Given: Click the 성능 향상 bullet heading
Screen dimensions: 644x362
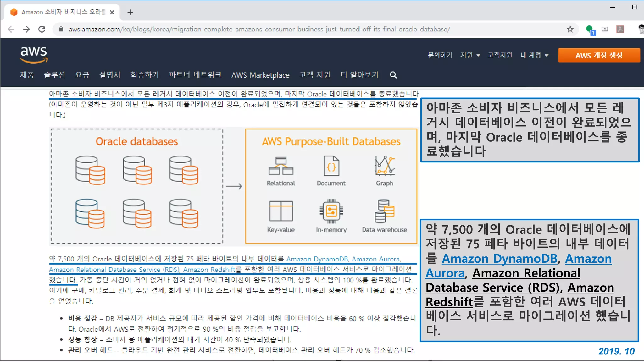Looking at the screenshot, I should [x=82, y=339].
